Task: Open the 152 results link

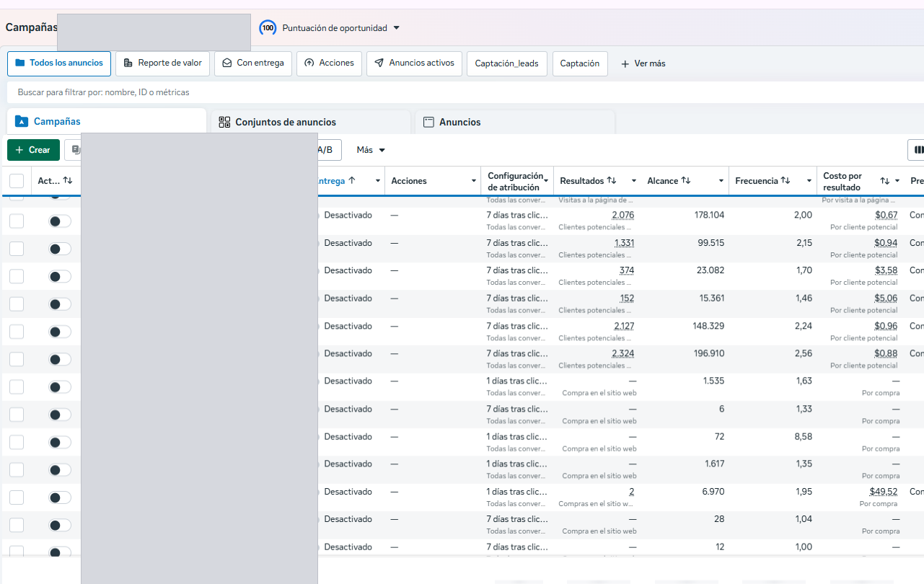Action: (627, 298)
